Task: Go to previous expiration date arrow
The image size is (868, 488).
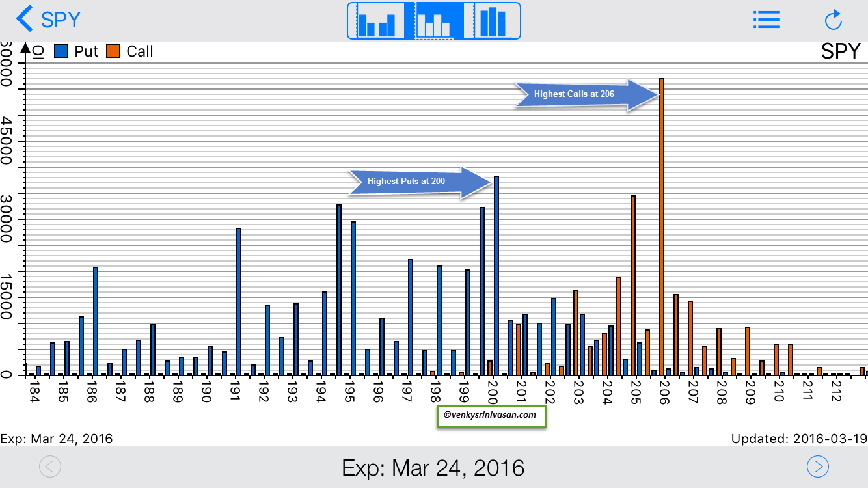Action: [x=50, y=467]
